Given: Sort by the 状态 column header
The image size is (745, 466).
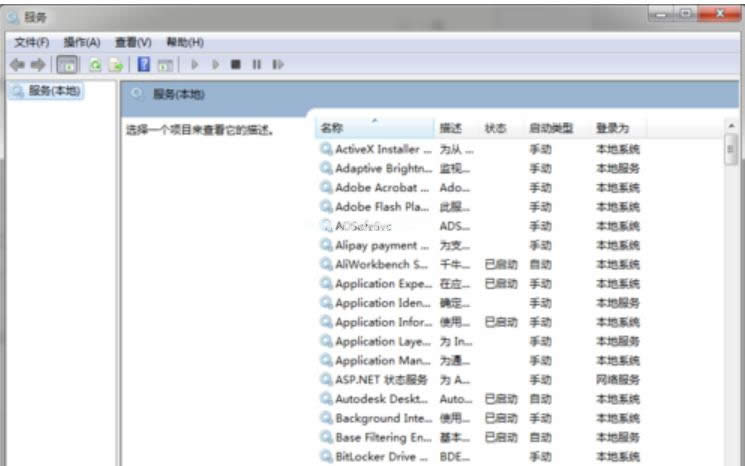Looking at the screenshot, I should click(x=495, y=128).
